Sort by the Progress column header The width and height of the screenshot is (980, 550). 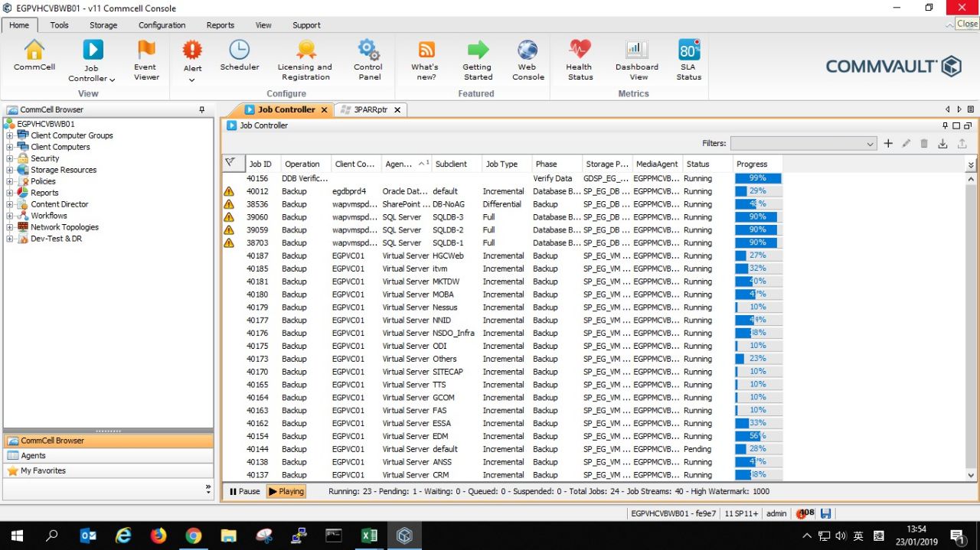(x=756, y=164)
